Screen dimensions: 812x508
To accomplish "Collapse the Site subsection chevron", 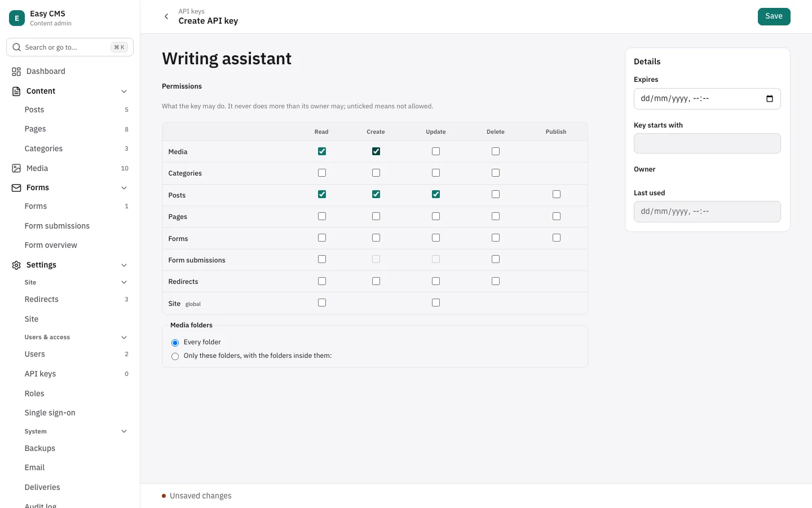I will 124,282.
